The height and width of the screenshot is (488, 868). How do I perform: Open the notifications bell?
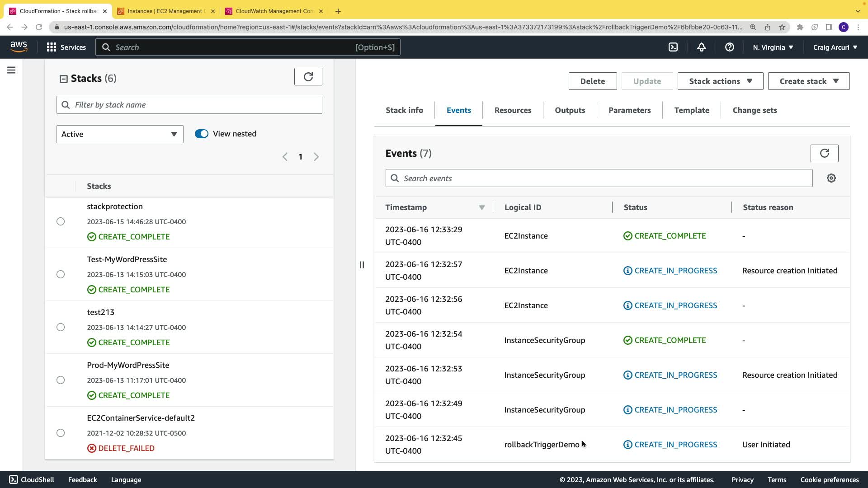pos(701,47)
